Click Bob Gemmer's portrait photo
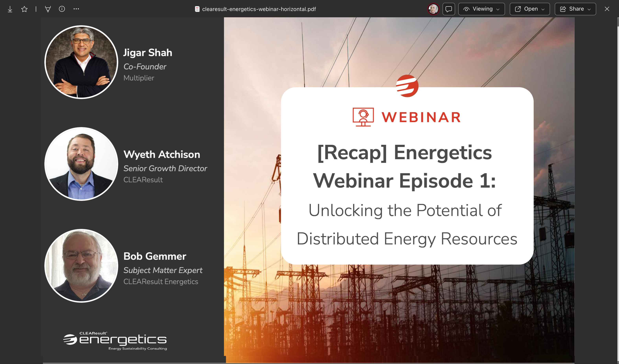The width and height of the screenshot is (619, 364). tap(81, 266)
